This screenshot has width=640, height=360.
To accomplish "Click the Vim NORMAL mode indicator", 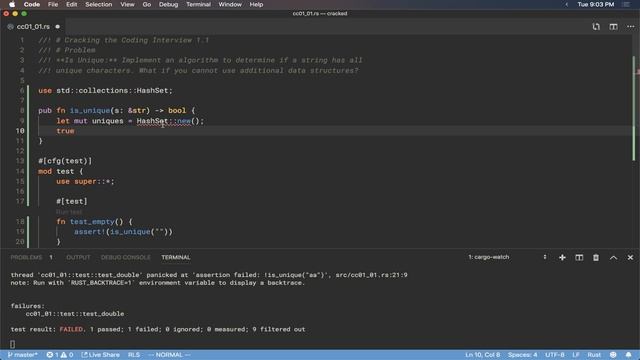I will click(x=169, y=355).
